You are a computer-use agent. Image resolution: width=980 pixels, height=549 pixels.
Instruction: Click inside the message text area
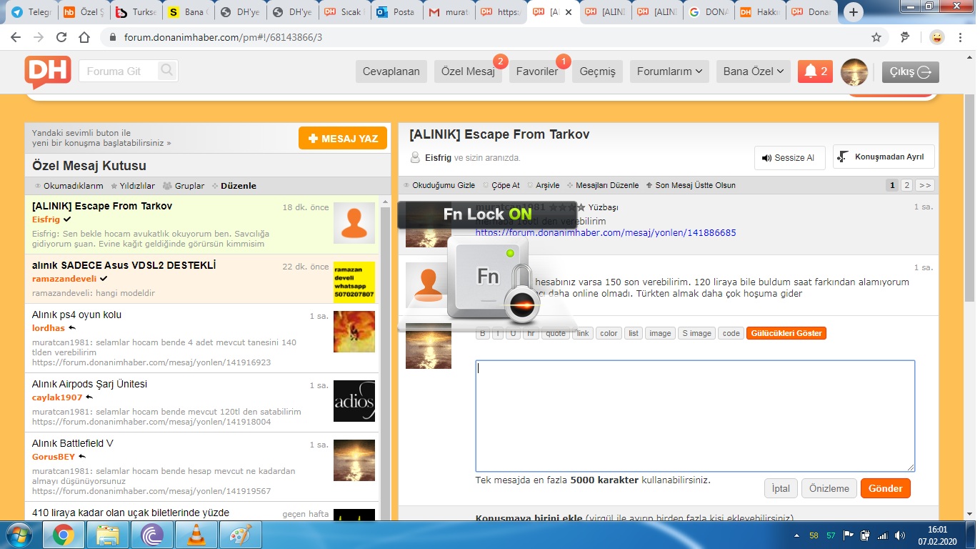pyautogui.click(x=694, y=415)
